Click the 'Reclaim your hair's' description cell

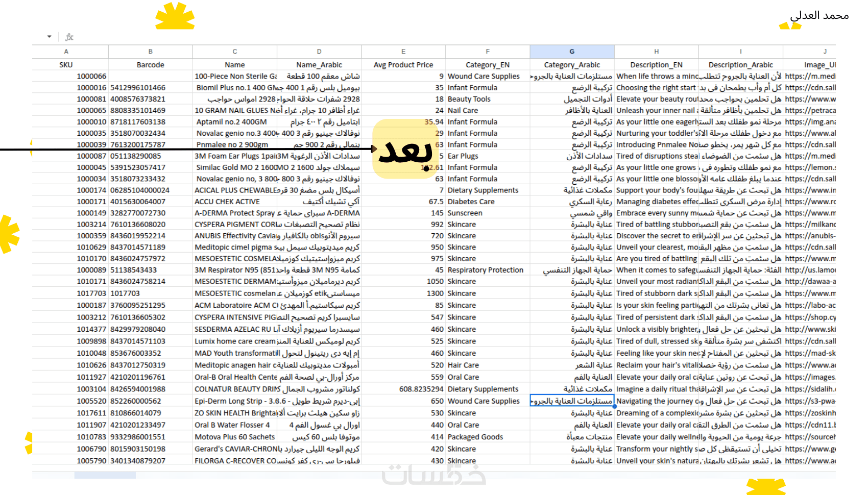[x=657, y=365]
